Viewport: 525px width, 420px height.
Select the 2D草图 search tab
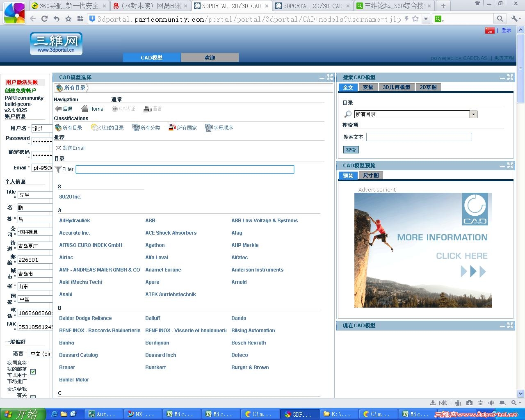(428, 87)
